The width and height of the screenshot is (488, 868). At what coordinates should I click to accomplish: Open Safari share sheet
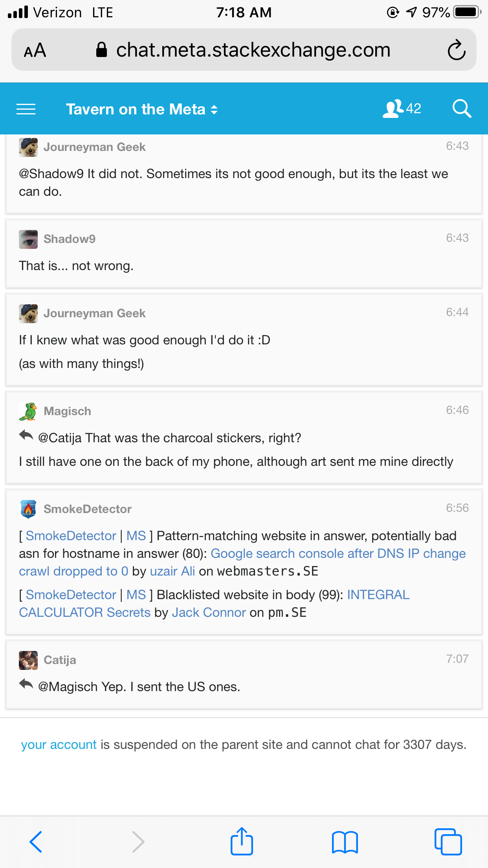coord(242,841)
